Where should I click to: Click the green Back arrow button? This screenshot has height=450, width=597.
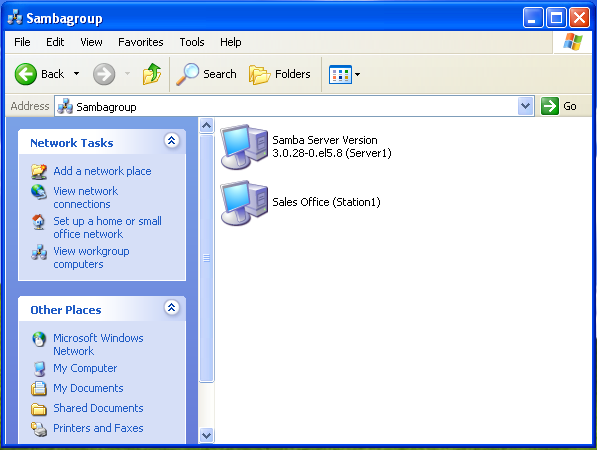pyautogui.click(x=26, y=74)
